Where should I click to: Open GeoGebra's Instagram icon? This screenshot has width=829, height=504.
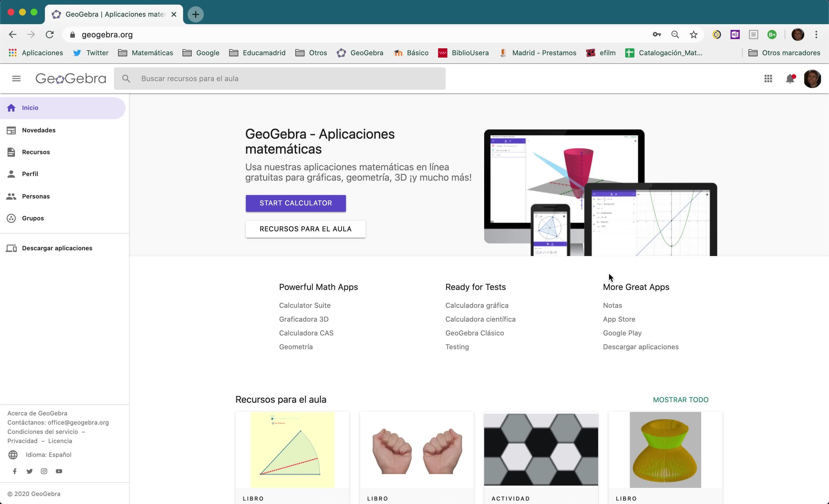(44, 471)
